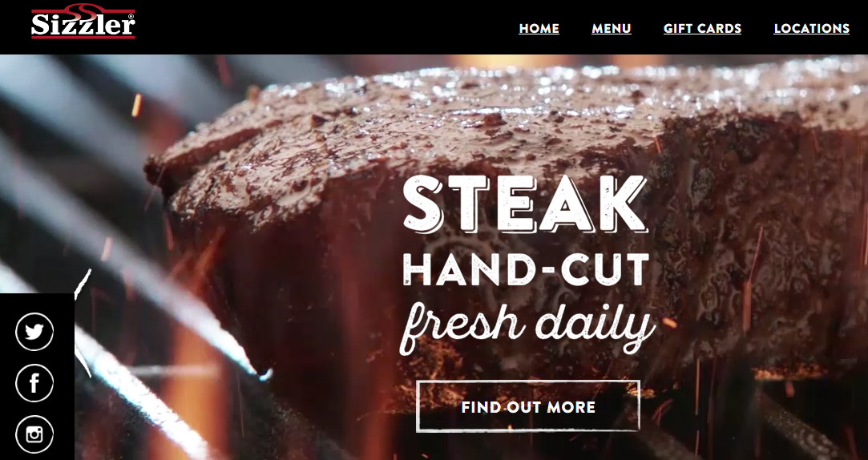Open the Gift Cards page
Viewport: 868px width, 460px height.
[x=702, y=29]
